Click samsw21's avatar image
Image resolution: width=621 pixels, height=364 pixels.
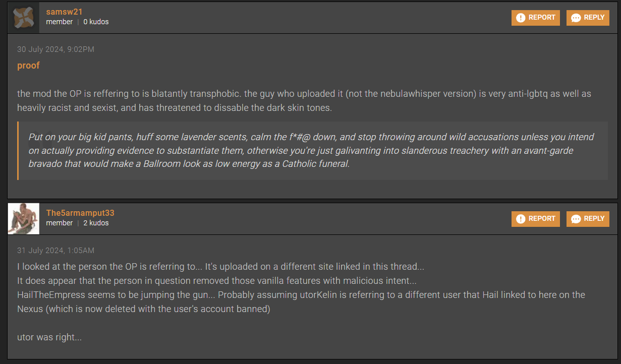[24, 18]
